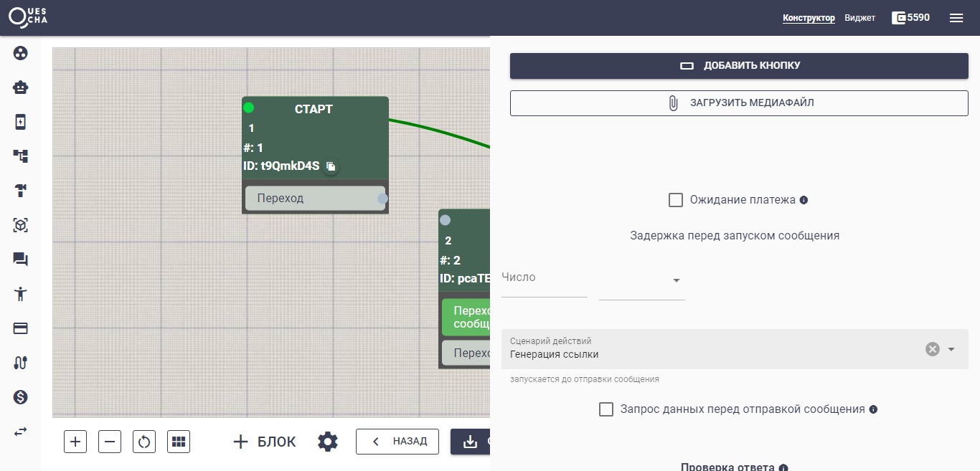
Task: Click the 'Добавить кнопку' button
Action: pos(739,66)
